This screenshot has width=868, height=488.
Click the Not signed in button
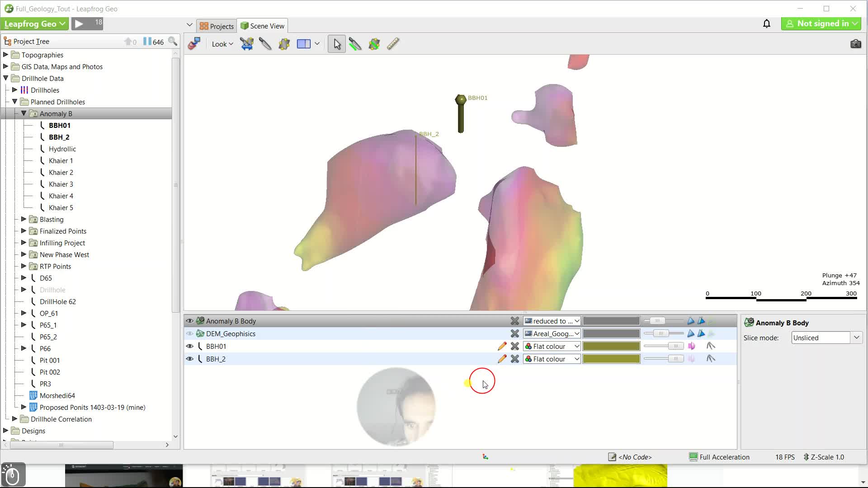(x=821, y=23)
